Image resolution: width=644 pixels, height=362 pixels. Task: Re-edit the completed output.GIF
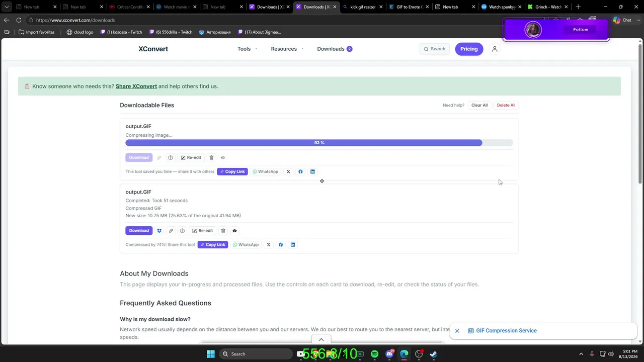pos(203,231)
